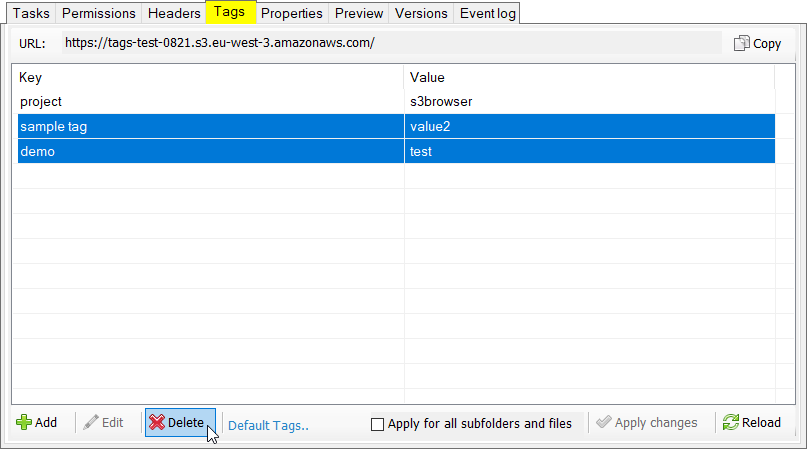
Task: Click the pencil Edit icon
Action: (x=91, y=423)
